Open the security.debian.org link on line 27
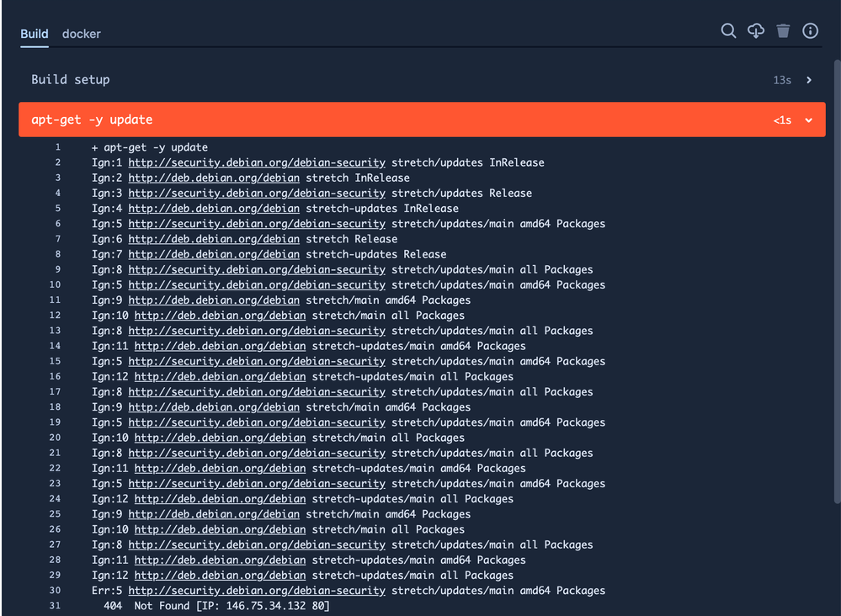The image size is (841, 616). (x=257, y=544)
